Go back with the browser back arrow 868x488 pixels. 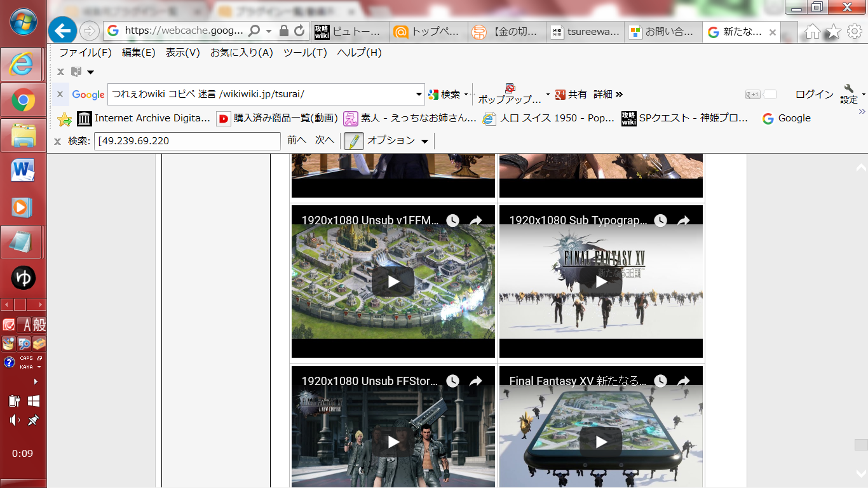tap(62, 30)
